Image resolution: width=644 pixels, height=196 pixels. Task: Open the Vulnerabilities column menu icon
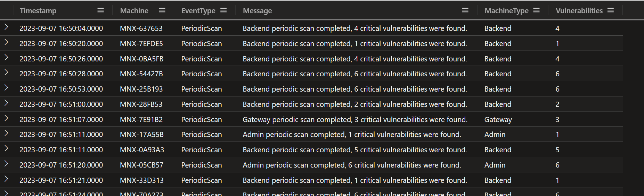611,10
